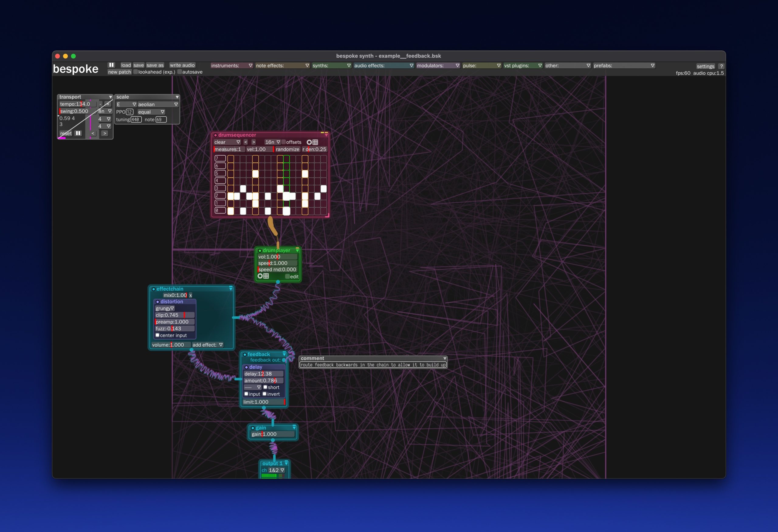Screen dimensions: 778x532
Task: Open the equal intonation dropdown
Action: (x=151, y=112)
